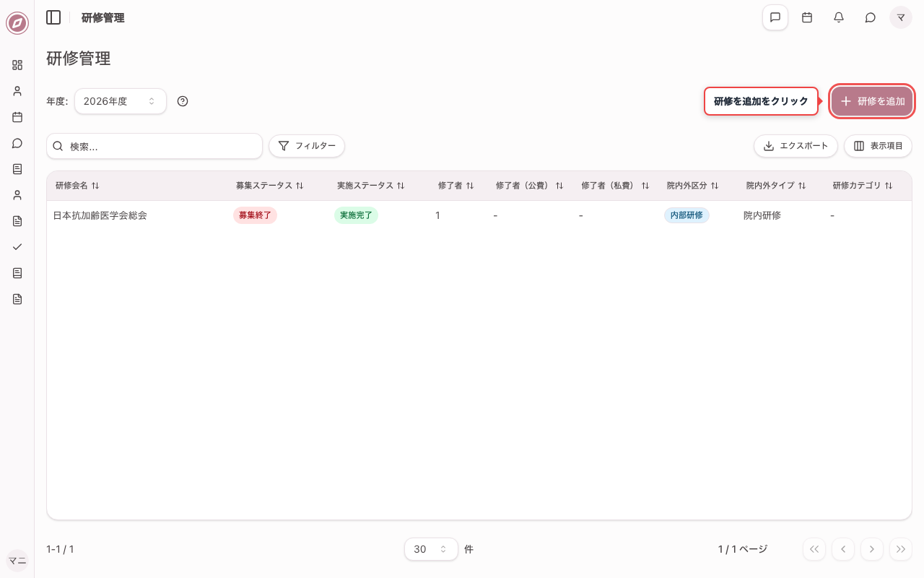Click the 検索 search input field
This screenshot has width=924, height=578.
(x=154, y=146)
